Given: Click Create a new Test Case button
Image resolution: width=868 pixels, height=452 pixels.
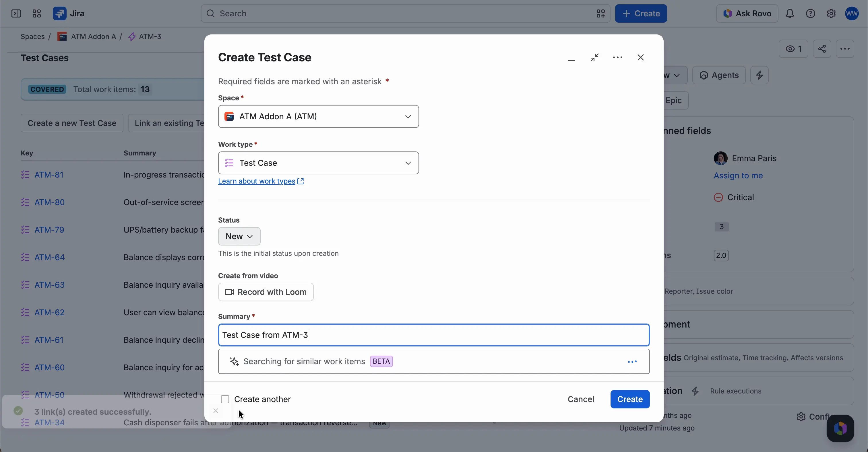Looking at the screenshot, I should pos(72,123).
